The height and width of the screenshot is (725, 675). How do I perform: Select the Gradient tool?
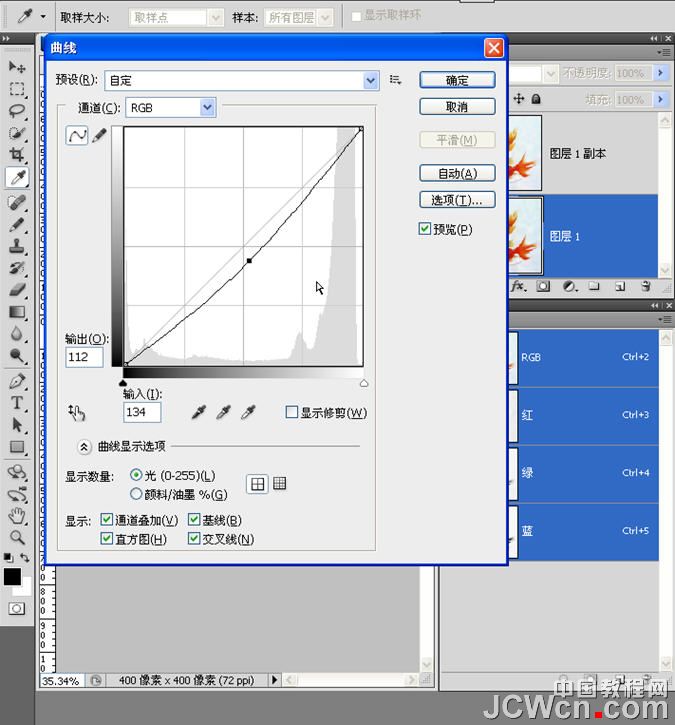(17, 312)
